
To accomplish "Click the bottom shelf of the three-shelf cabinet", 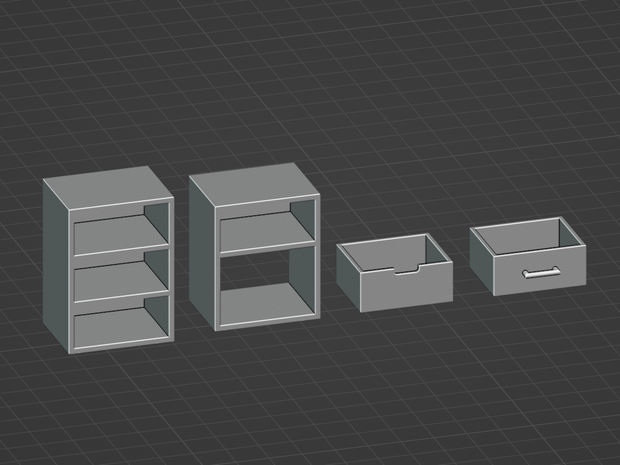I will click(119, 327).
